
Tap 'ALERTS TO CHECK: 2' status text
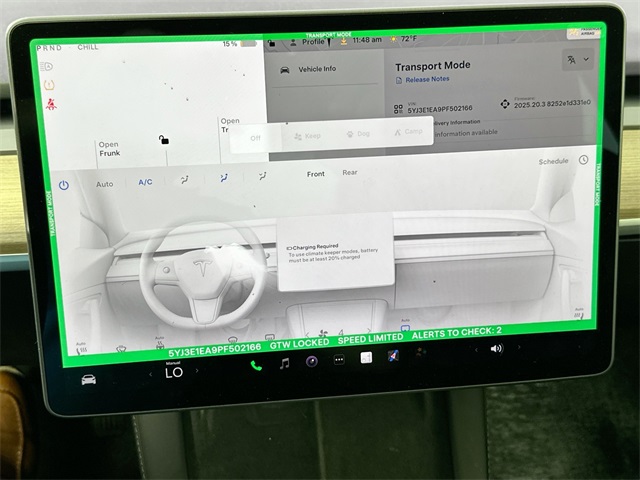(457, 333)
